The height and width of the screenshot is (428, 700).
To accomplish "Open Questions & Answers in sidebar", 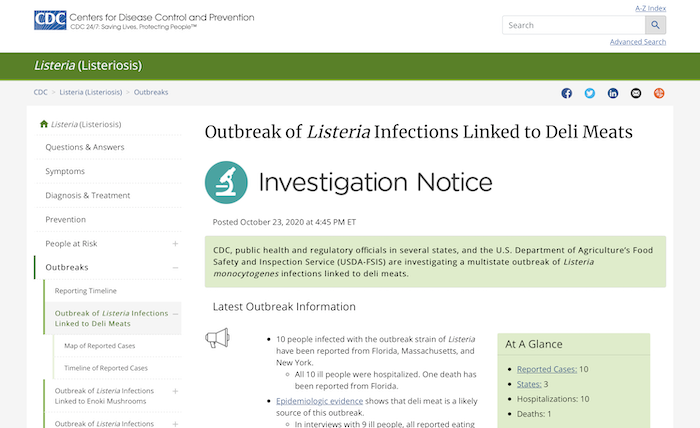I will pyautogui.click(x=85, y=147).
